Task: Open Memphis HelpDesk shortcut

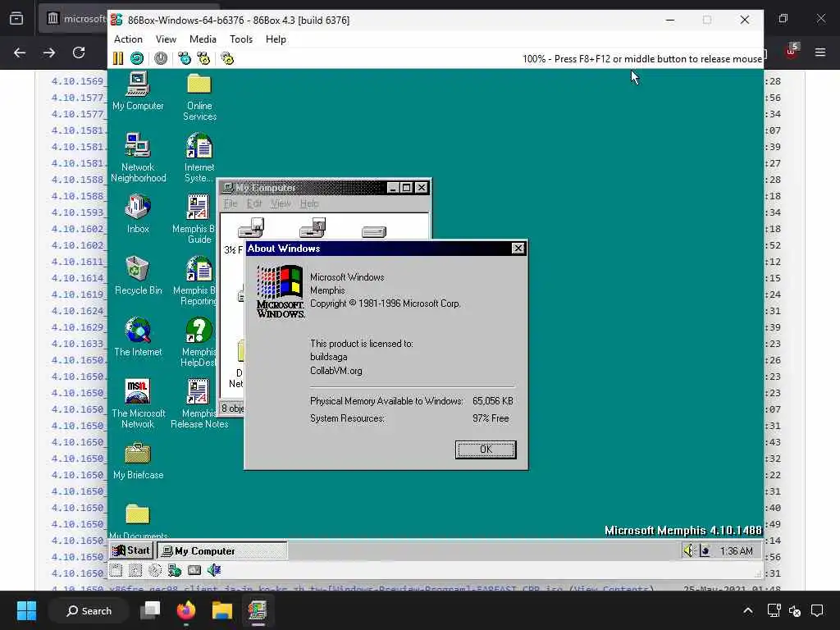Action: [x=197, y=342]
